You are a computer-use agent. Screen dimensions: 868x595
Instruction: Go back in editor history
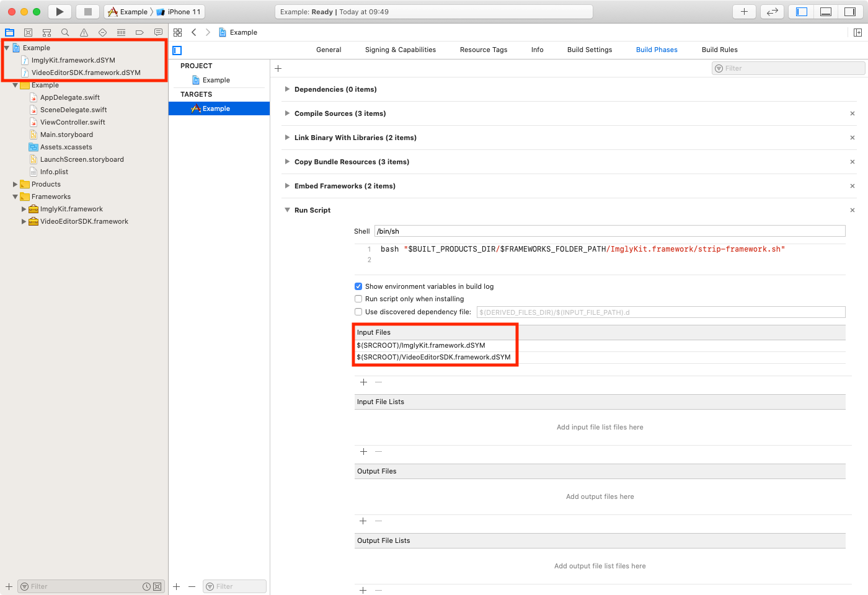coord(194,32)
